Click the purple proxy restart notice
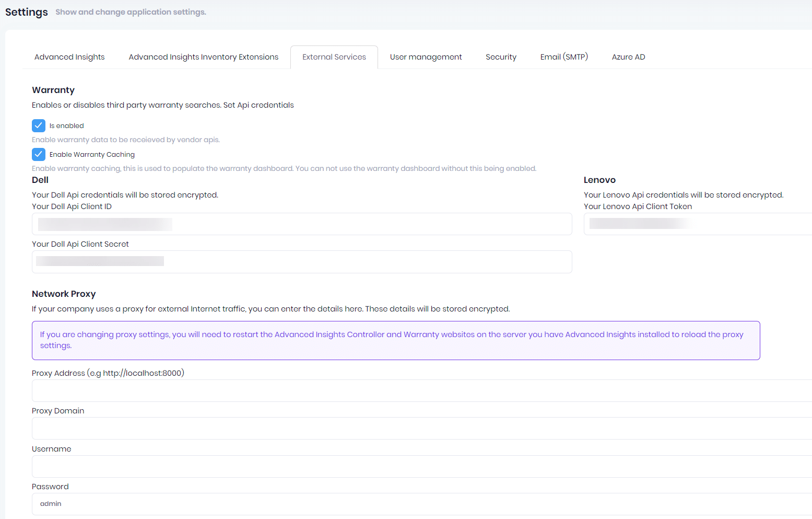Viewport: 812px width, 519px height. point(396,340)
